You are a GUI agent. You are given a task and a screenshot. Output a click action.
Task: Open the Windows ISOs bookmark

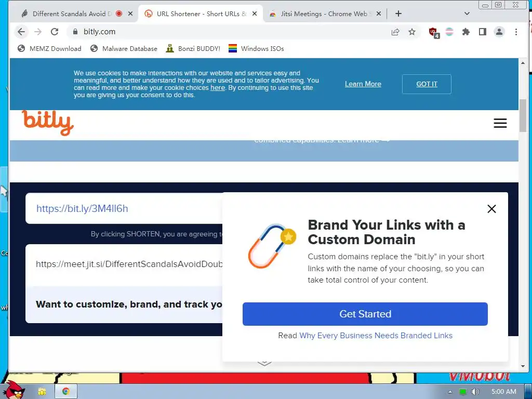[256, 48]
